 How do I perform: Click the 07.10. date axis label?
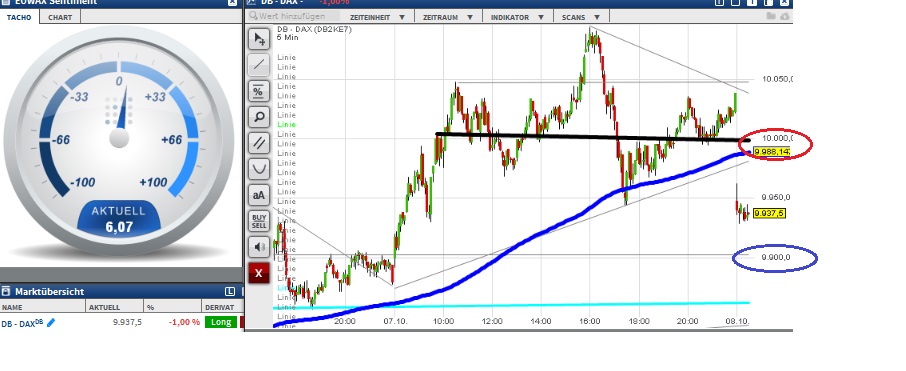tap(396, 321)
